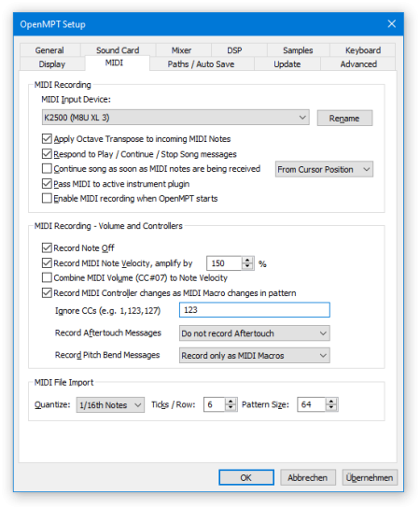The height and width of the screenshot is (509, 420).
Task: Increase the Pattern Size spinner value
Action: pos(331,402)
